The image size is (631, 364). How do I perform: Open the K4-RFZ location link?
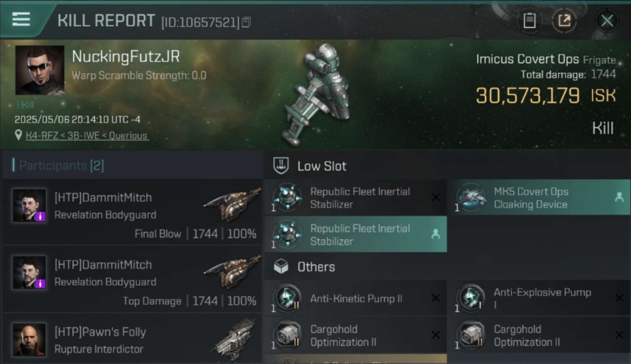pos(87,135)
